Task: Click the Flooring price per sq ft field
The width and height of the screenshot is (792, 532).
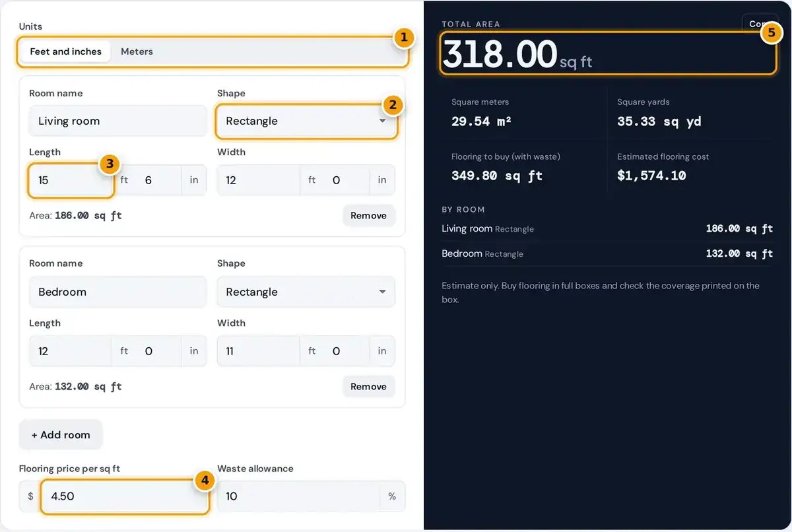Action: tap(125, 496)
